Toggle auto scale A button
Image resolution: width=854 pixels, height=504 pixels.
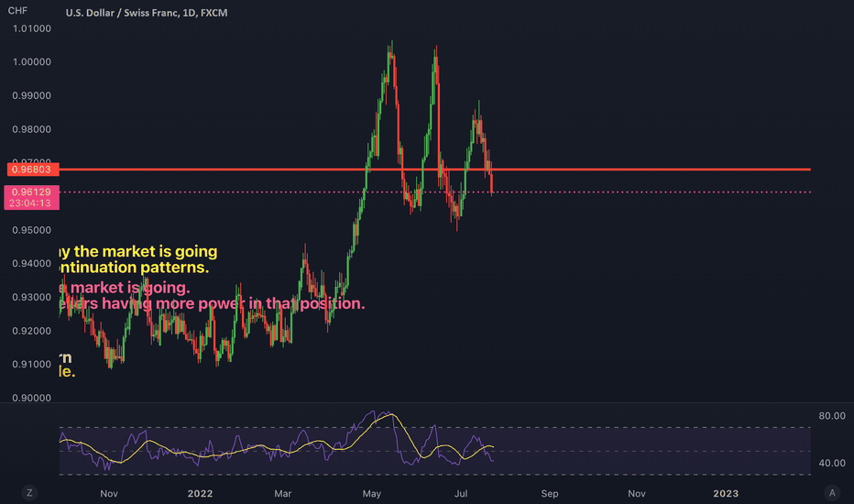[832, 493]
